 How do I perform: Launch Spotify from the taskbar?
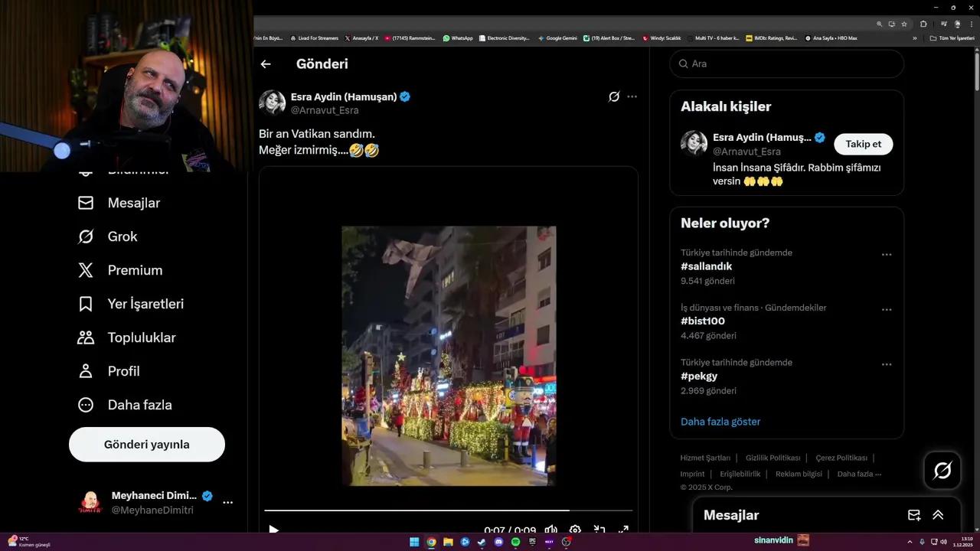tap(515, 542)
